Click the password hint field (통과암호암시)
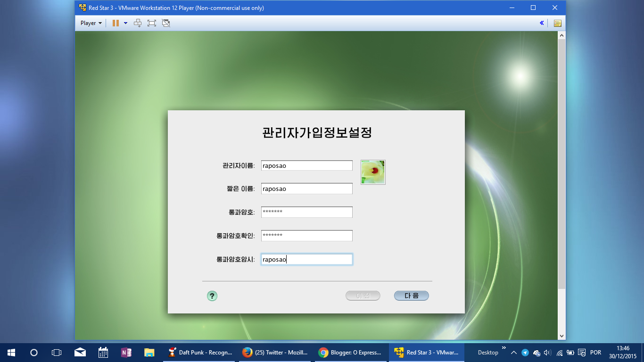644x362 pixels. [306, 259]
